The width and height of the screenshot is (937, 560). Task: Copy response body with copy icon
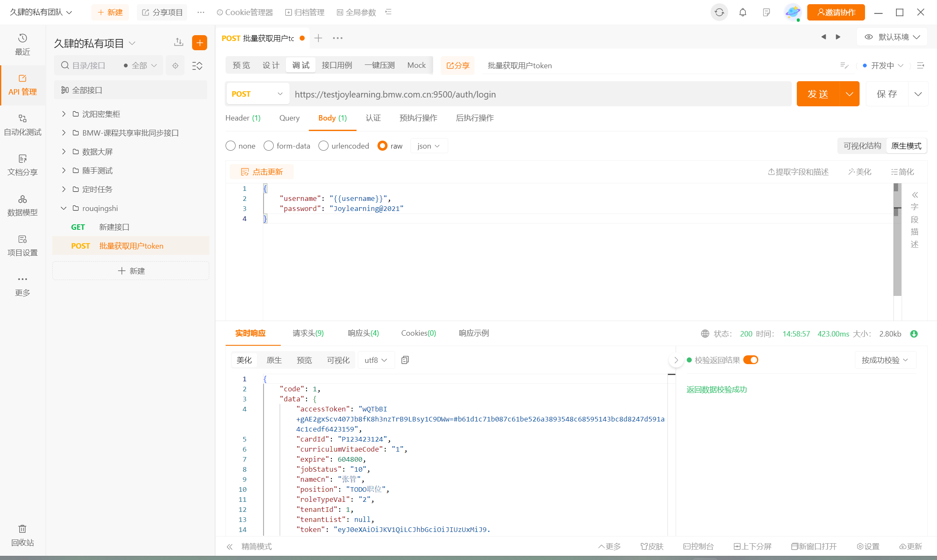tap(405, 360)
